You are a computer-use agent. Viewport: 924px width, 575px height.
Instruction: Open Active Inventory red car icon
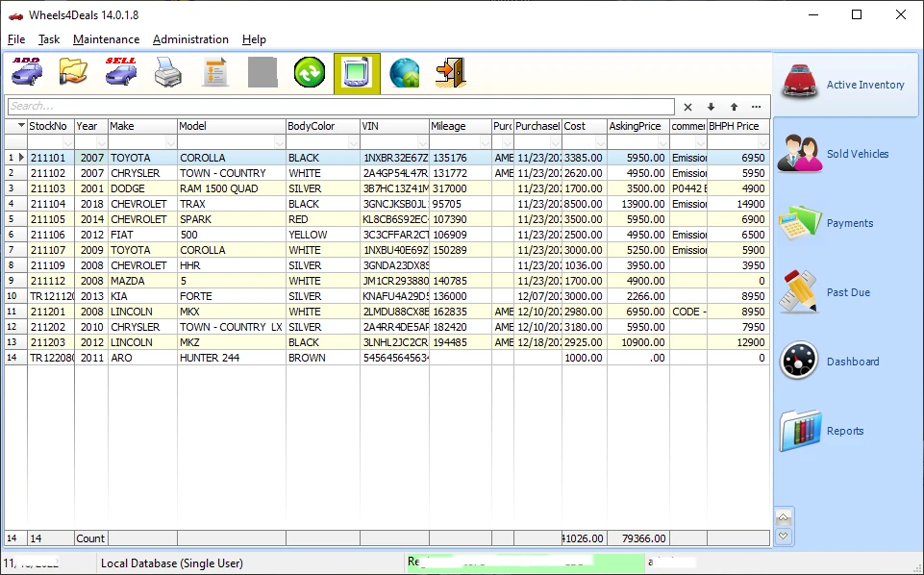point(800,84)
